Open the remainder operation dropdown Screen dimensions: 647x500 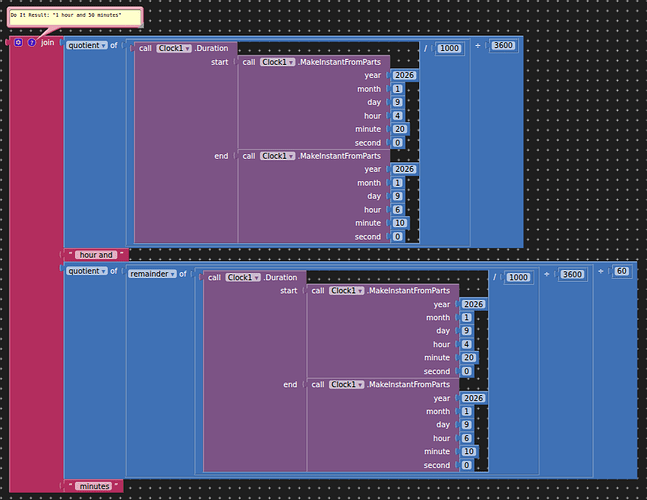pos(152,274)
